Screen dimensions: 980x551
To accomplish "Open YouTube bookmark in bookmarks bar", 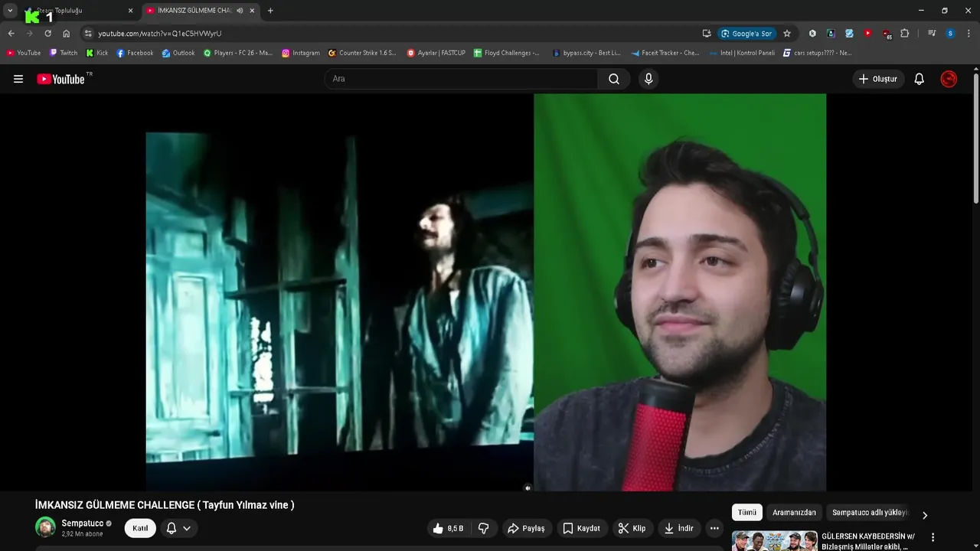I will [x=24, y=53].
